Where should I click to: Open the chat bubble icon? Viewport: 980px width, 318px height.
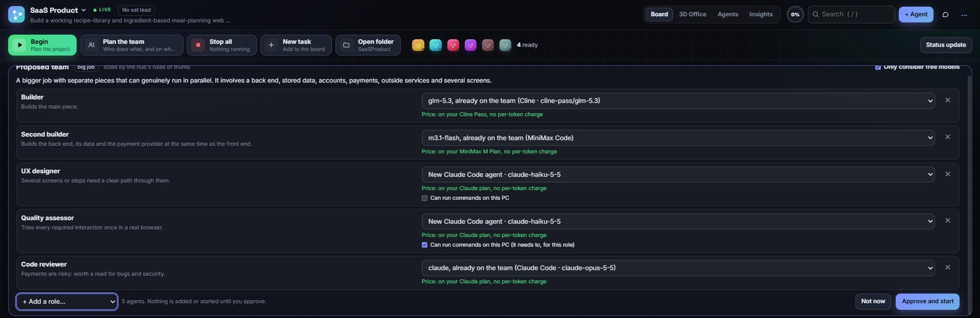[x=945, y=15]
